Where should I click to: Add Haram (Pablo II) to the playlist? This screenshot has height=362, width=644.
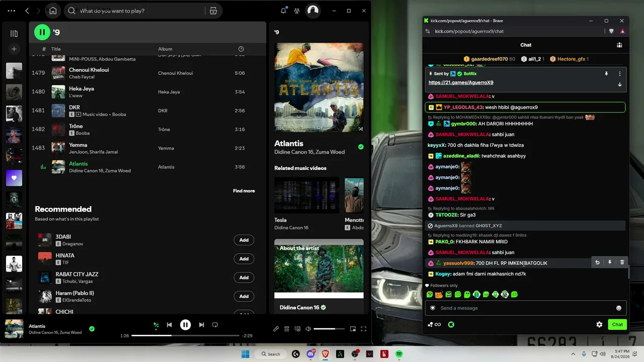tap(244, 296)
